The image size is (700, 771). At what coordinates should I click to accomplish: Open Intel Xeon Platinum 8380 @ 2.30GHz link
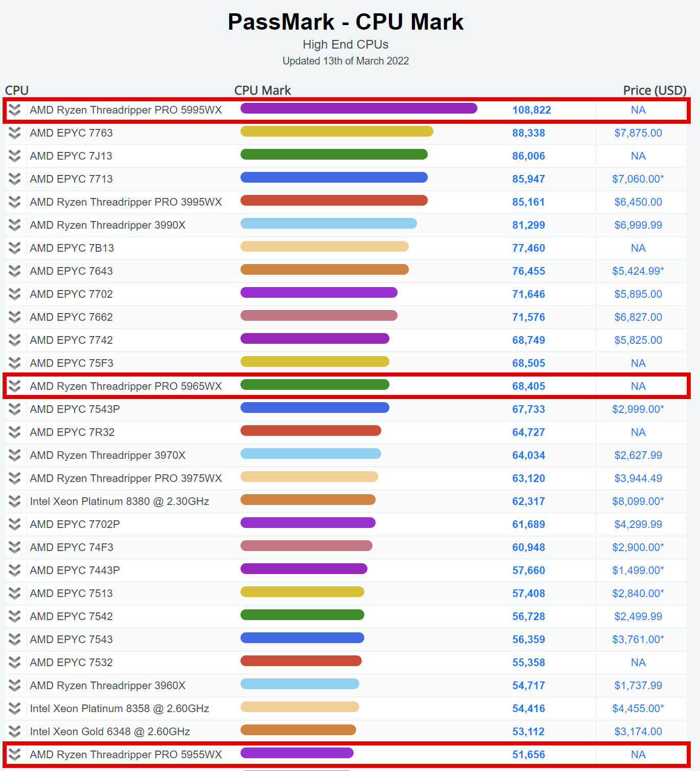click(x=119, y=501)
